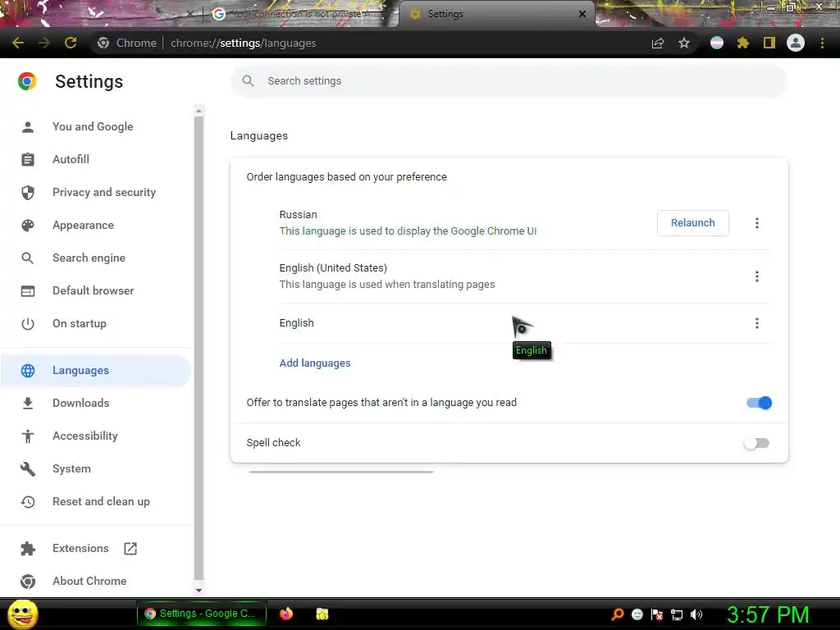Image resolution: width=840 pixels, height=630 pixels.
Task: Go back using the browser back arrow
Action: pos(18,43)
